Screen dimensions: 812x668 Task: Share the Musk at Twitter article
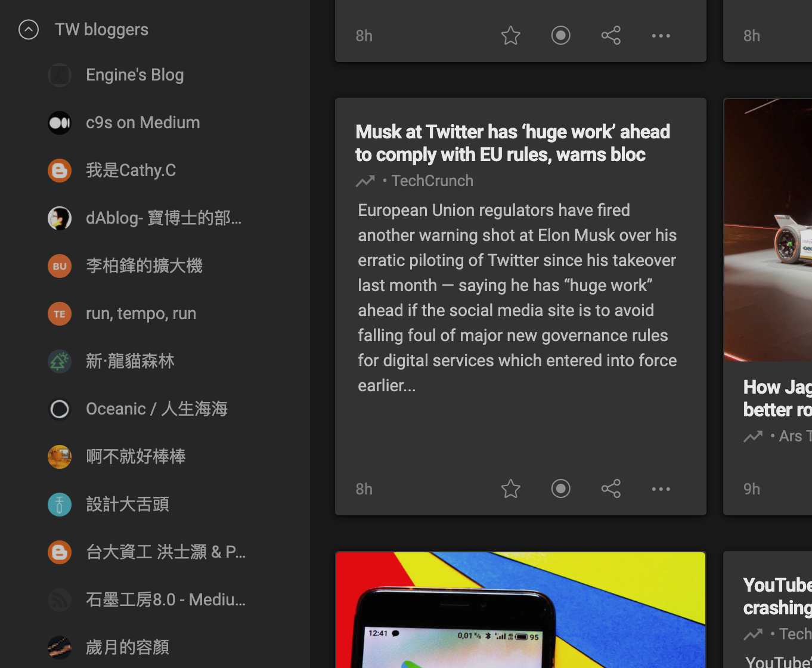pyautogui.click(x=611, y=489)
